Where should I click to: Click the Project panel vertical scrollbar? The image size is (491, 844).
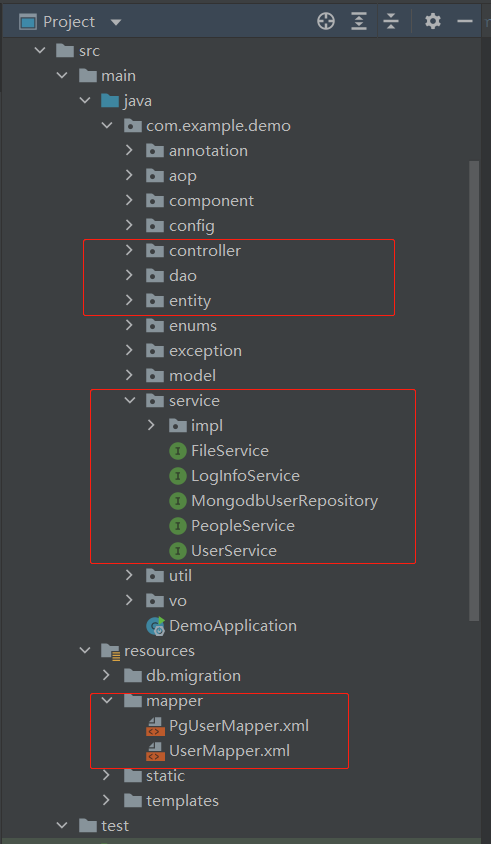(474, 390)
